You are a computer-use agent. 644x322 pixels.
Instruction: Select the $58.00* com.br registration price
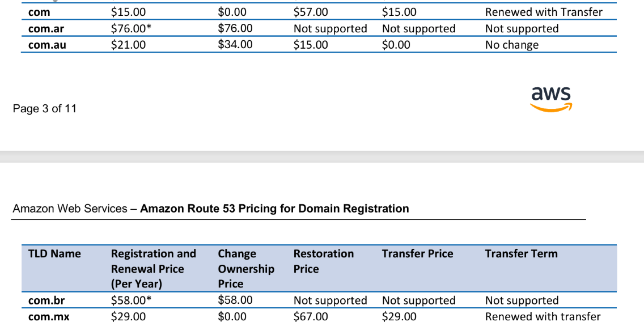pos(131,300)
